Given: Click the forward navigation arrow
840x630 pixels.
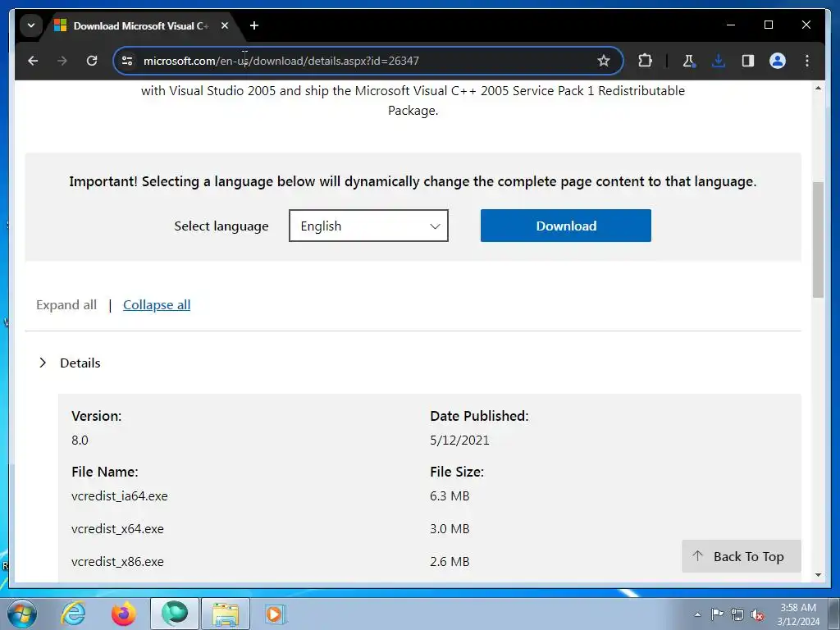Looking at the screenshot, I should [x=62, y=61].
